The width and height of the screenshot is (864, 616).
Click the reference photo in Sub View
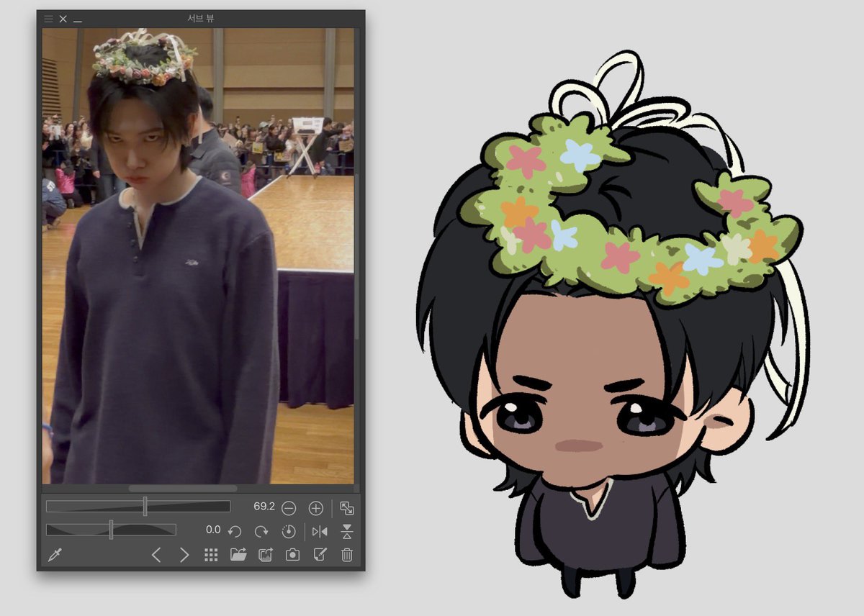click(198, 256)
